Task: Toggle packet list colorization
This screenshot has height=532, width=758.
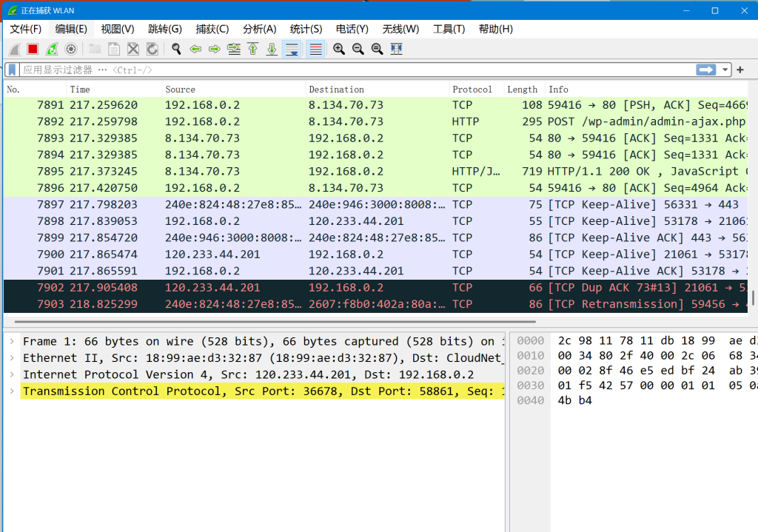Action: point(315,49)
